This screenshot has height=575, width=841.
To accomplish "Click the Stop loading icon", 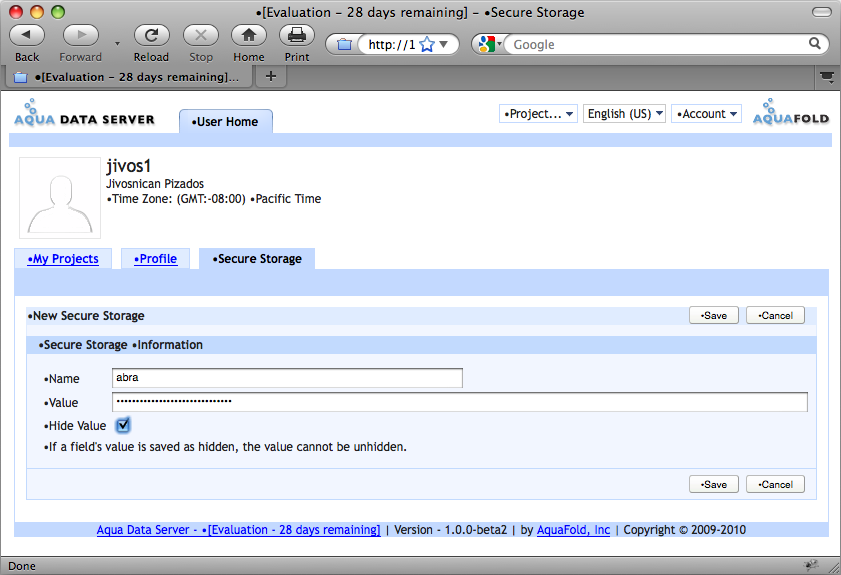I will click(201, 35).
